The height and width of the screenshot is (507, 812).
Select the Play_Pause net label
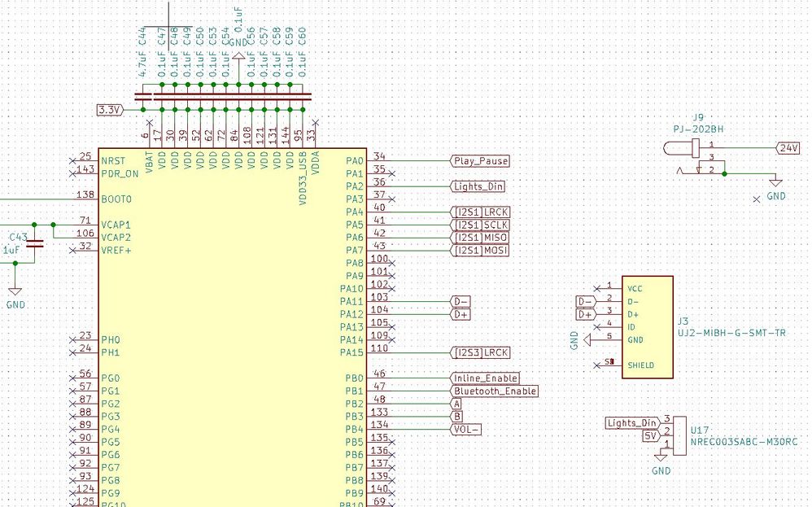480,161
